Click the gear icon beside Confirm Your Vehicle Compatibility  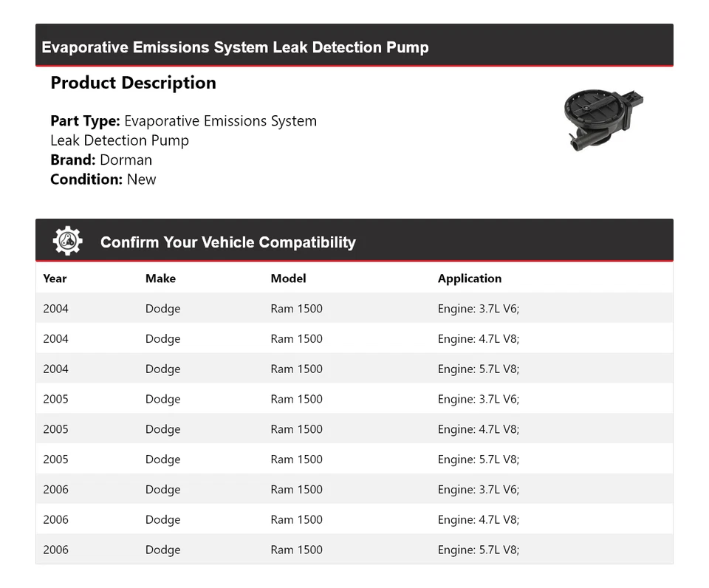click(67, 242)
